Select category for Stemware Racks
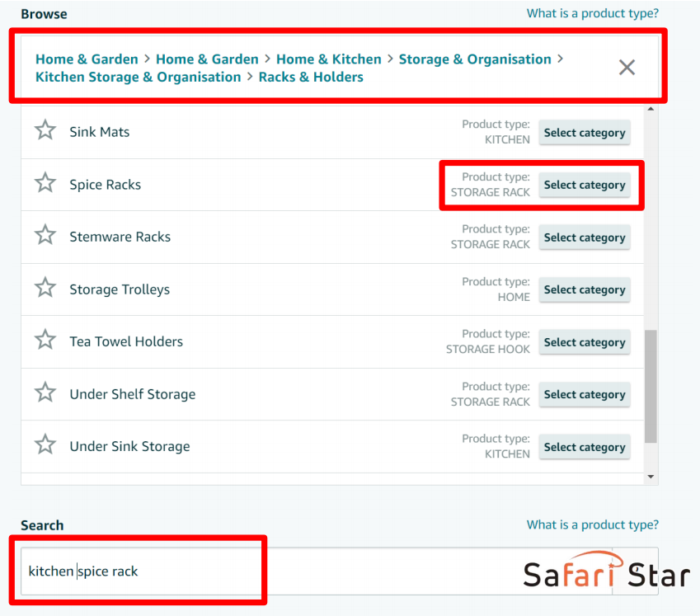Image resolution: width=700 pixels, height=616 pixels. (x=585, y=237)
